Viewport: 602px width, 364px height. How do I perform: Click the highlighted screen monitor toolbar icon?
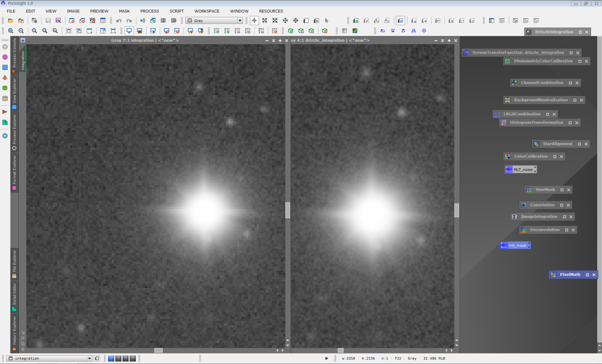(x=129, y=31)
